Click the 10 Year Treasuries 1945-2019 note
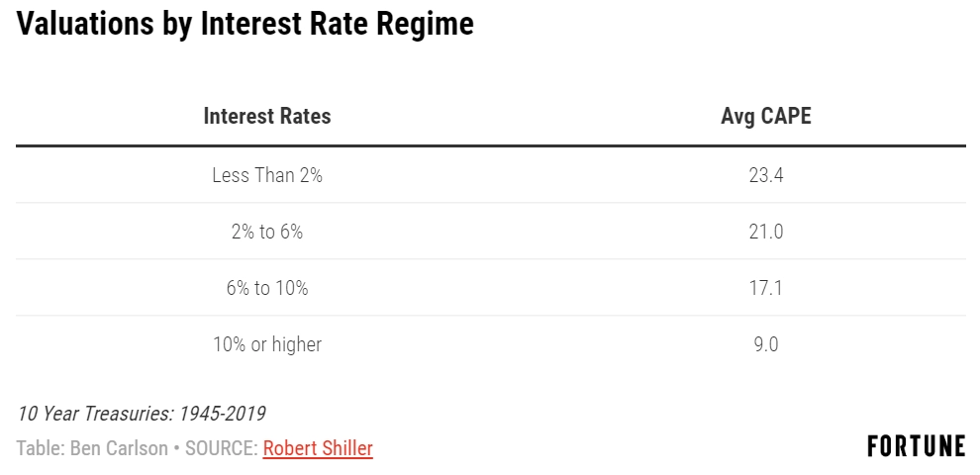The height and width of the screenshot is (475, 980). (142, 413)
